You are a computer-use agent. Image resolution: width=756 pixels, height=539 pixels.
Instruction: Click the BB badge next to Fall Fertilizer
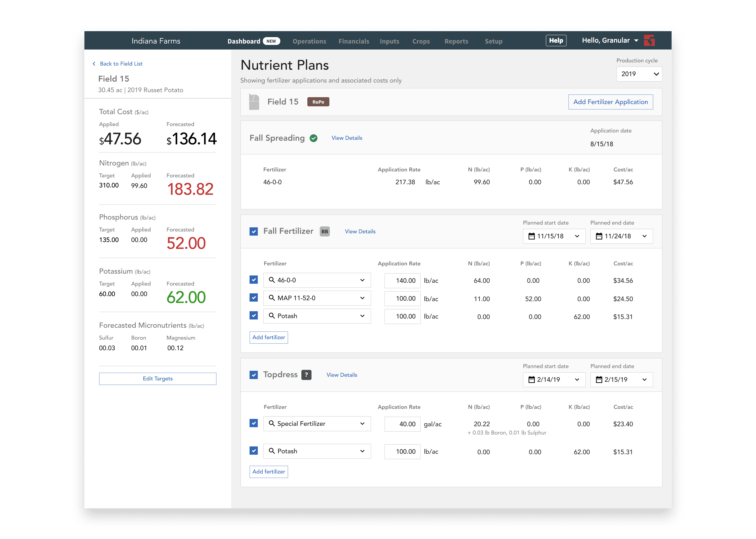(325, 231)
